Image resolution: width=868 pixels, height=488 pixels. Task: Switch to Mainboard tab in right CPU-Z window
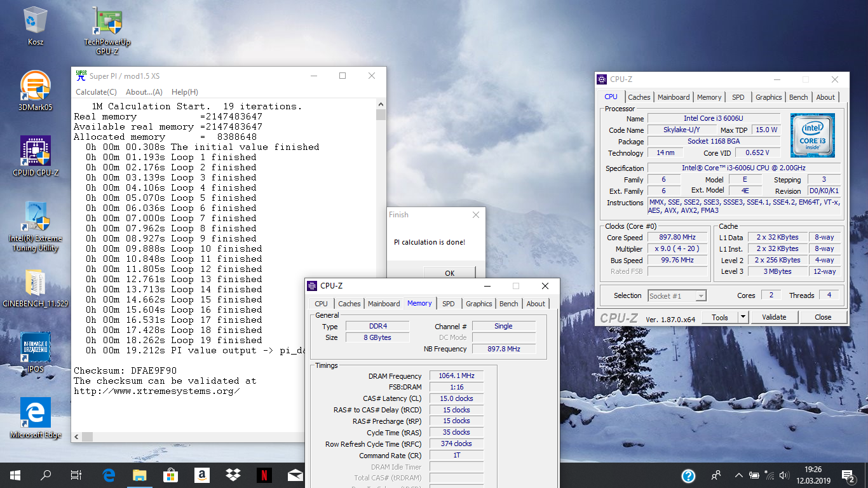click(x=674, y=97)
